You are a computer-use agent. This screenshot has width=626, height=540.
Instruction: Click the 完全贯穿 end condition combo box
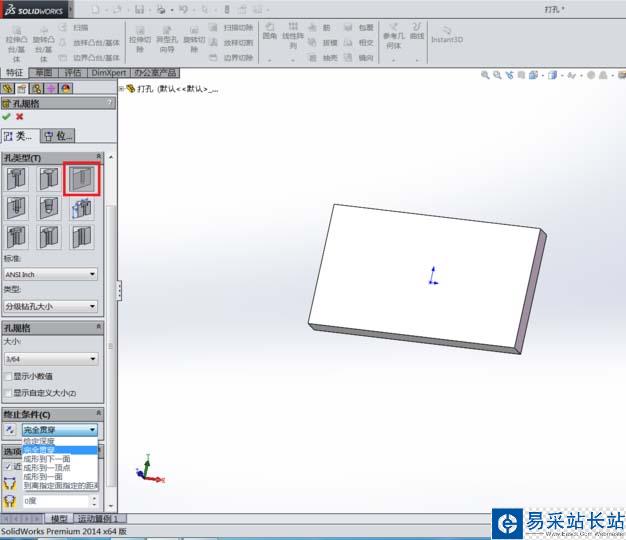tap(59, 429)
